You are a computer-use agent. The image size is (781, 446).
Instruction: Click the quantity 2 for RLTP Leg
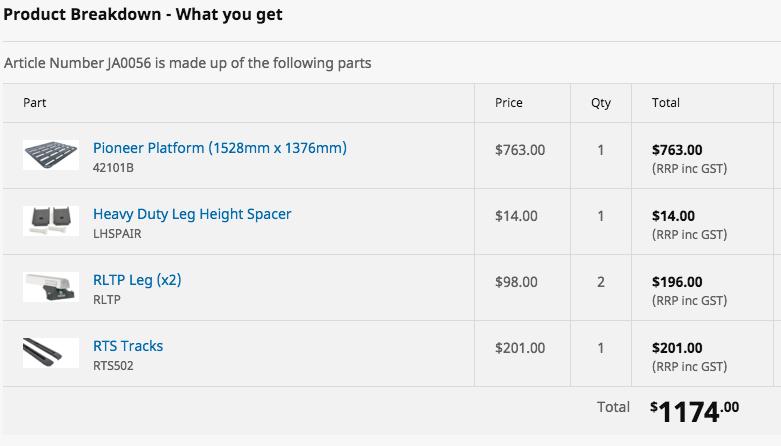[x=601, y=282]
